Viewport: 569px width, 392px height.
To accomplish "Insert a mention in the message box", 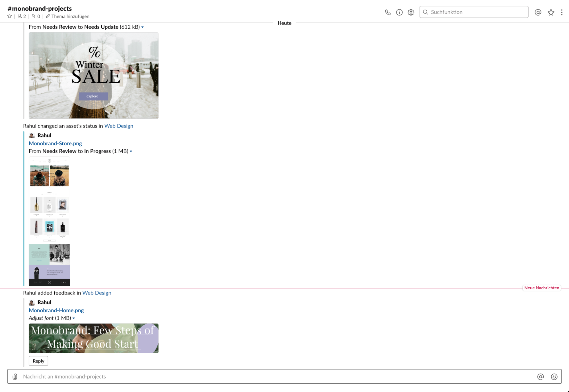I will coord(540,377).
